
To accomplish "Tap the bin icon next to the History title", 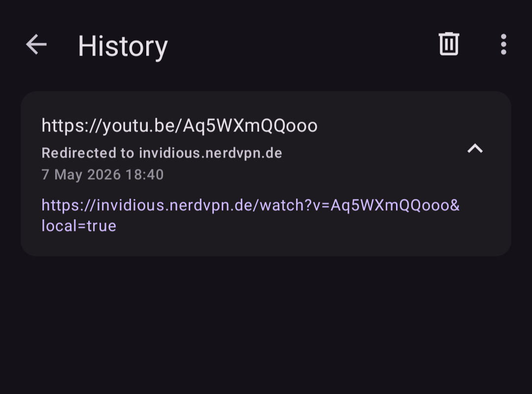I will [x=449, y=44].
